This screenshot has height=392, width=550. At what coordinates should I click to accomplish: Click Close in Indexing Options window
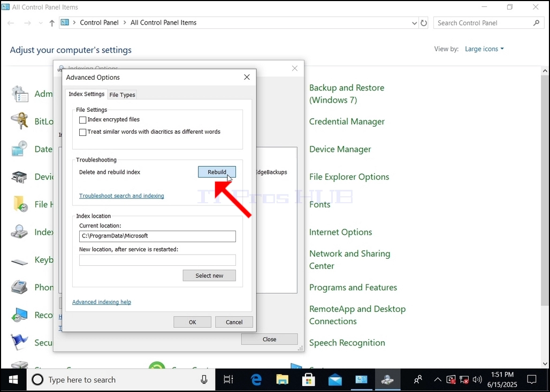pos(270,339)
